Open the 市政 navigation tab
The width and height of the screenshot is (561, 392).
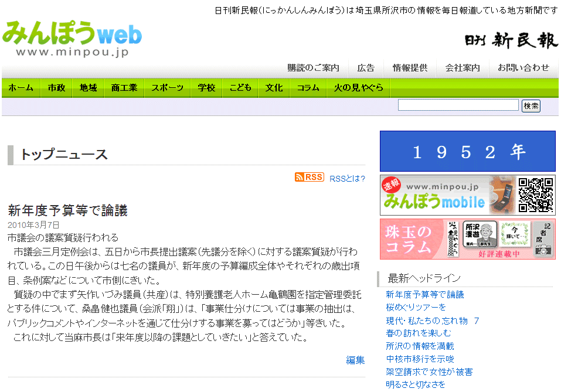(x=57, y=88)
